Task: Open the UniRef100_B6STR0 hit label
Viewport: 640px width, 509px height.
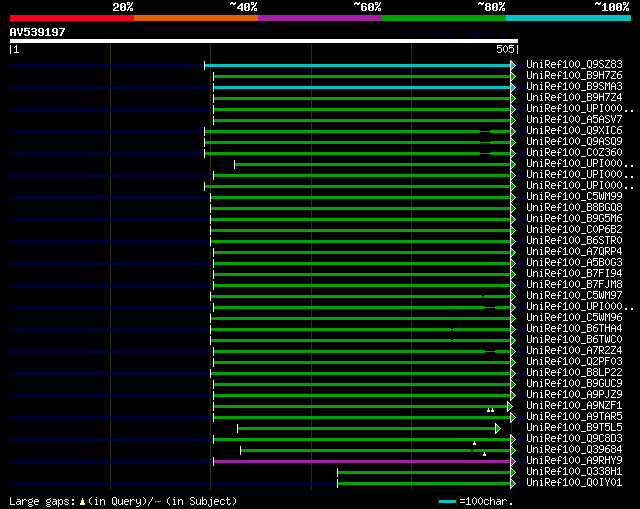Action: [x=574, y=240]
